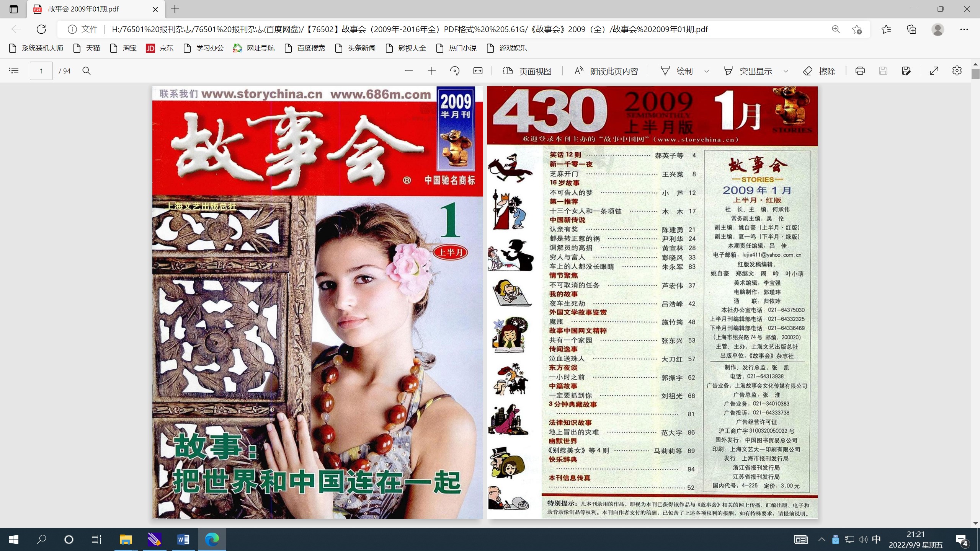This screenshot has height=551, width=980.
Task: Open 热门小说 bookmark
Action: point(456,48)
